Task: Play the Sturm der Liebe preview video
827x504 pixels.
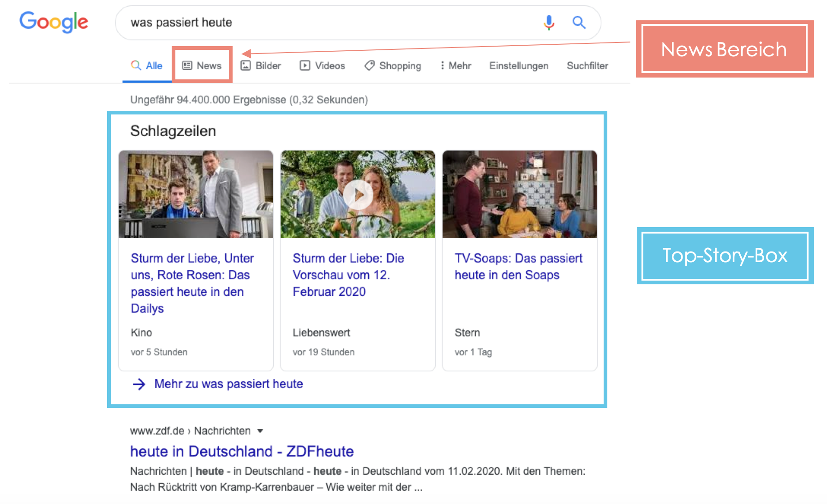Action: pos(358,194)
